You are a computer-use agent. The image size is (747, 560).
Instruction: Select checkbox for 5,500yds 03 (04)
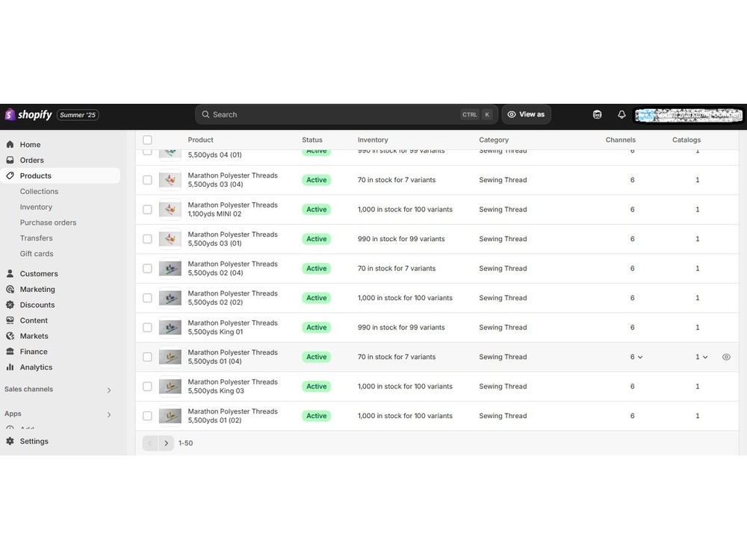click(147, 180)
